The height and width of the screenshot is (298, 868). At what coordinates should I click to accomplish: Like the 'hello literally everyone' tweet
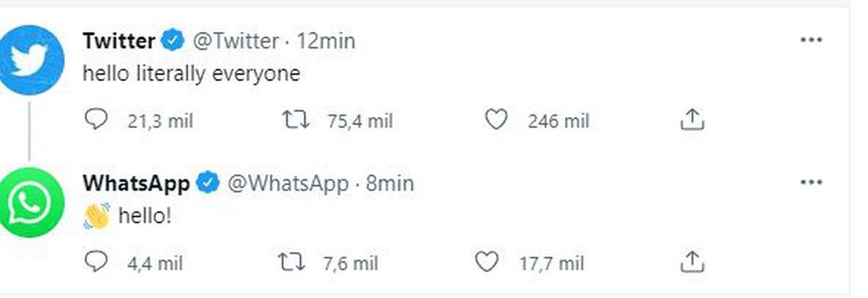click(495, 121)
